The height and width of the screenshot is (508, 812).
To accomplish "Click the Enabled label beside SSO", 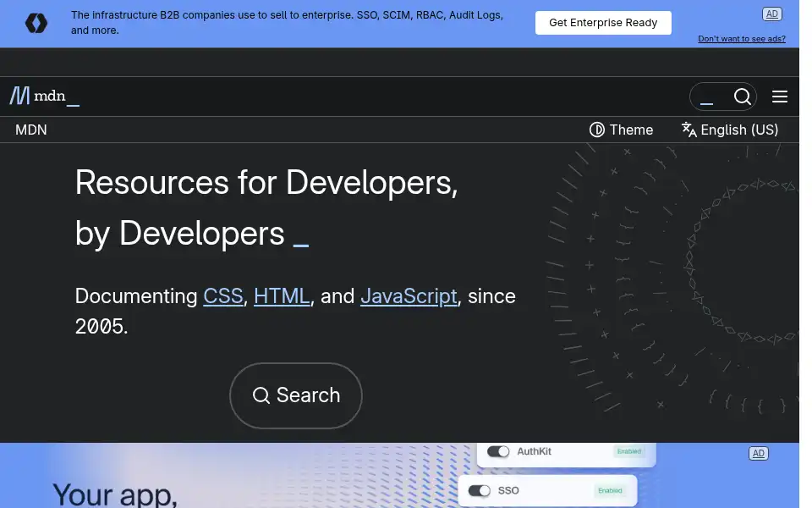I will click(x=610, y=490).
